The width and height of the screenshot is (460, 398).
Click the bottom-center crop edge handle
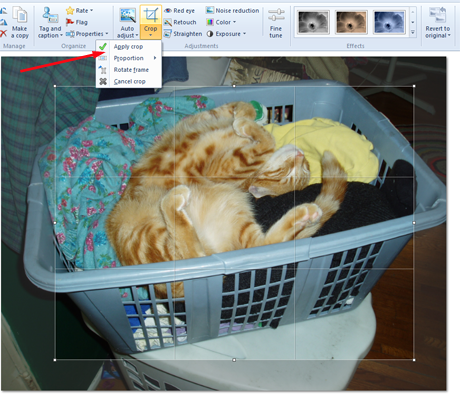click(x=234, y=360)
